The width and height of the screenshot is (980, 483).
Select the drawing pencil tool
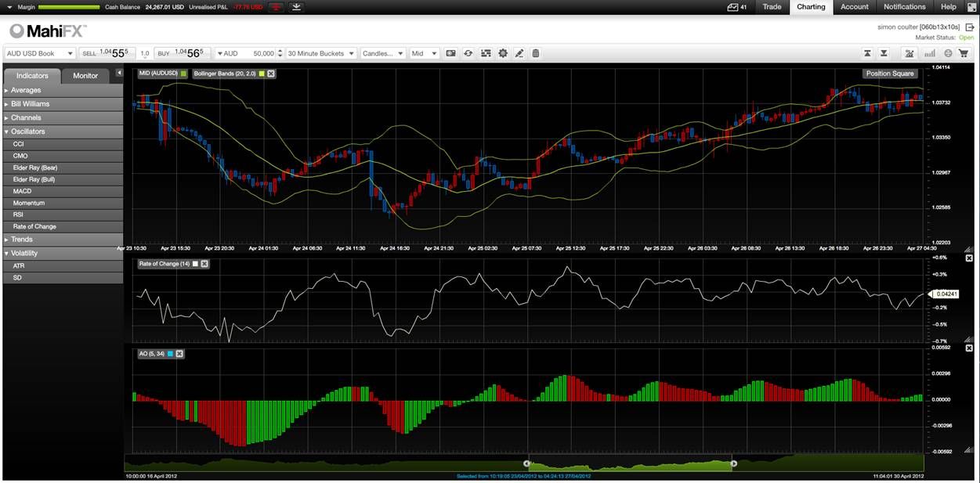[x=519, y=53]
